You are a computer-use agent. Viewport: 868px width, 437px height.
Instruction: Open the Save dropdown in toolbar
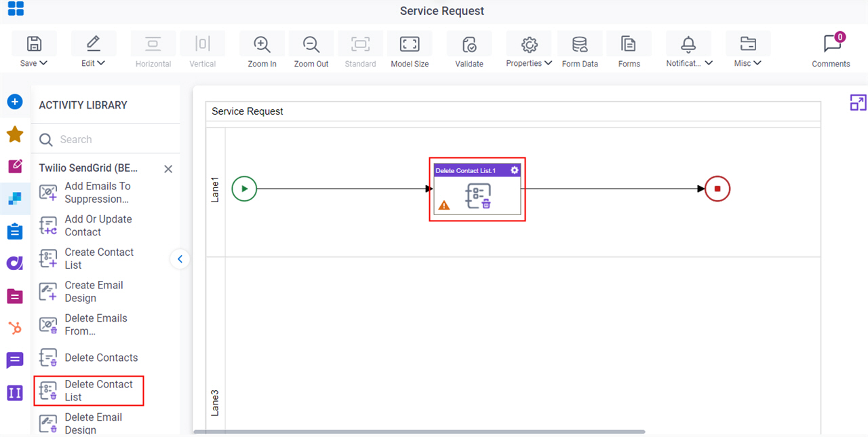[x=34, y=51]
